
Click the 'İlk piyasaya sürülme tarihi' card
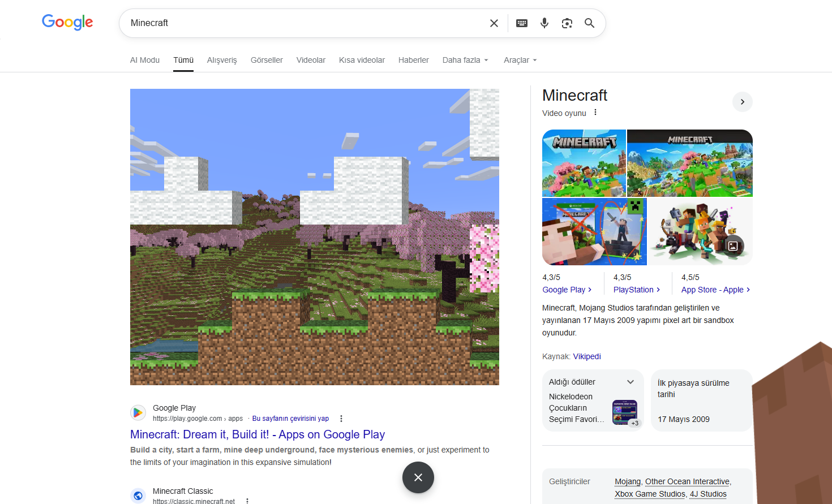tap(702, 400)
